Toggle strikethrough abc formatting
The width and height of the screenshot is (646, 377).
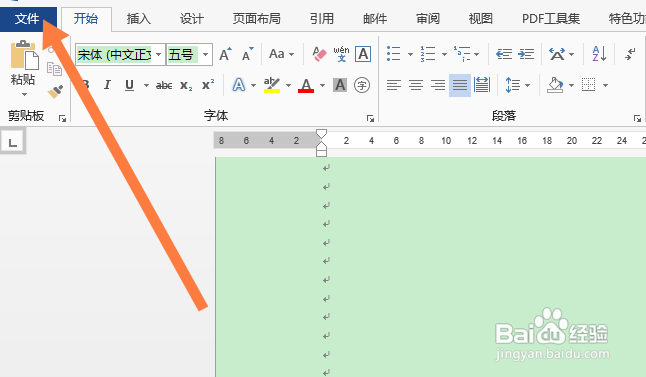click(164, 85)
